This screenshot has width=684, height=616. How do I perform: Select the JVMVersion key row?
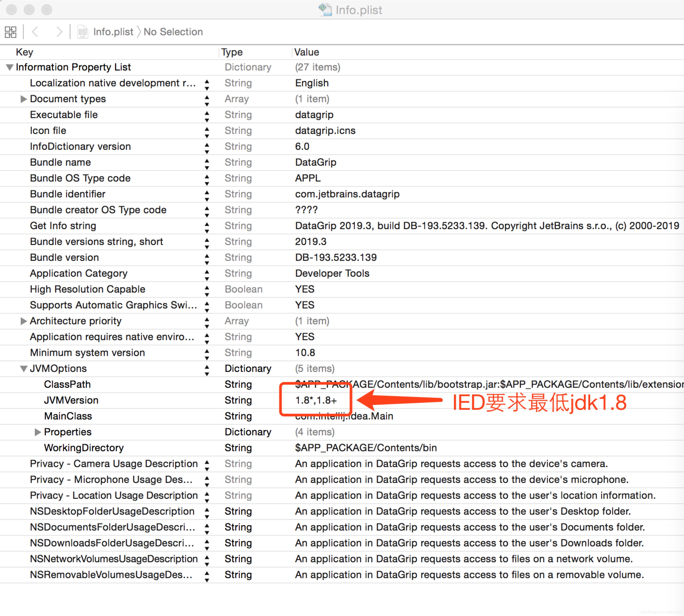(71, 400)
